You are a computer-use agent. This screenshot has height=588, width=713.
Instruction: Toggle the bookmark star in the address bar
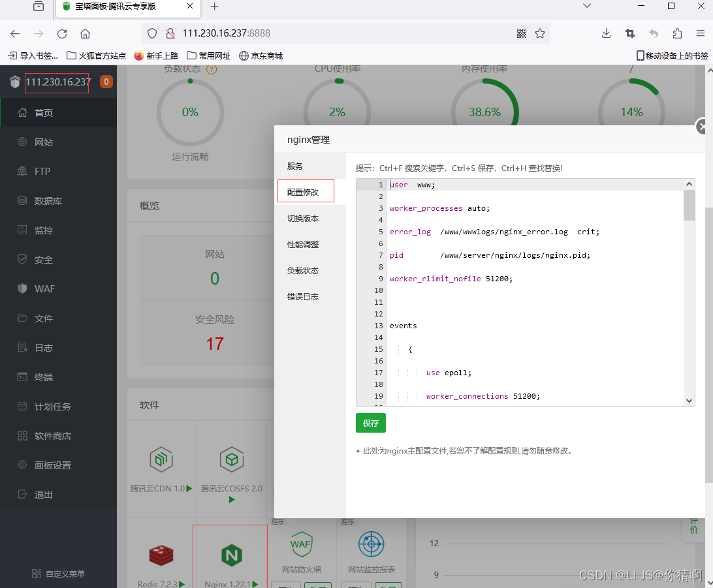click(540, 33)
